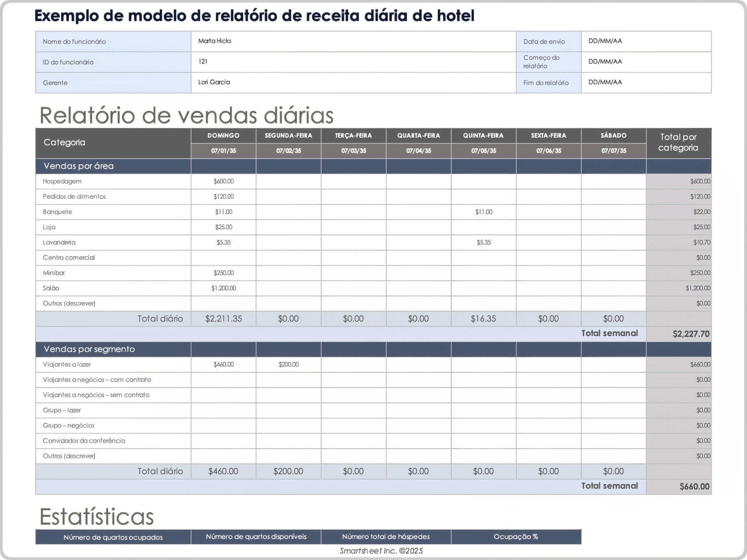Viewport: 747px width, 560px height.
Task: Select the Vendas por área section header
Action: [113, 166]
